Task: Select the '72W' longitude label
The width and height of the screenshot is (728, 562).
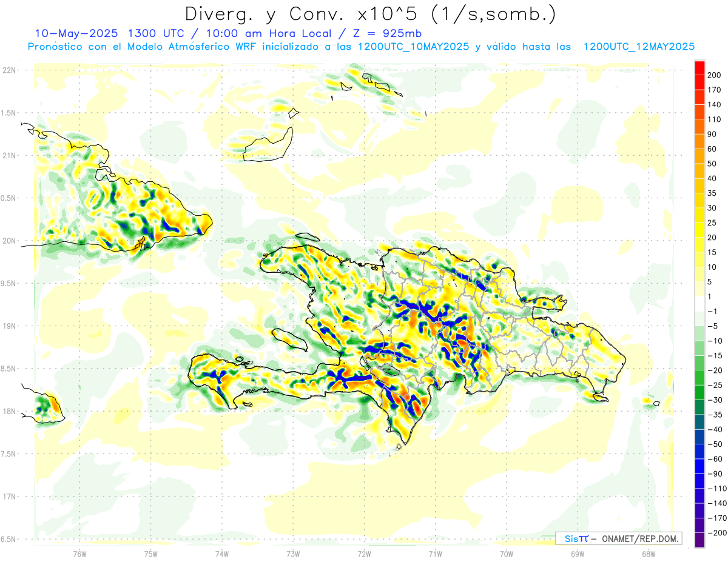Action: pyautogui.click(x=364, y=554)
